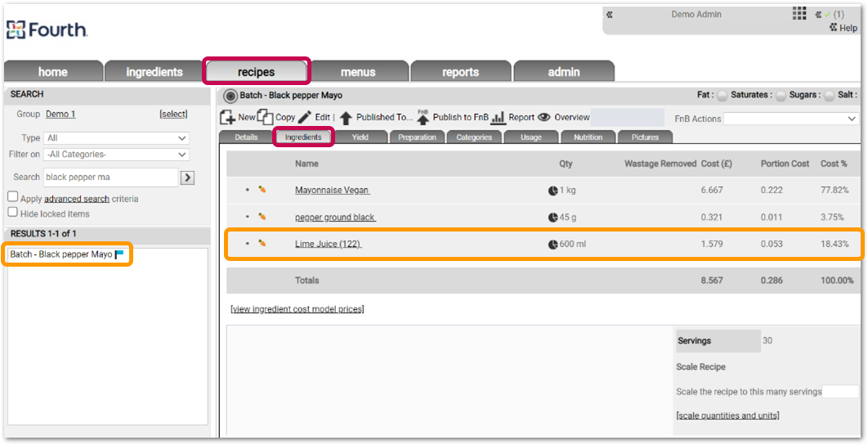The image size is (868, 445).
Task: Open pepper ground black ingredient link
Action: pos(335,218)
